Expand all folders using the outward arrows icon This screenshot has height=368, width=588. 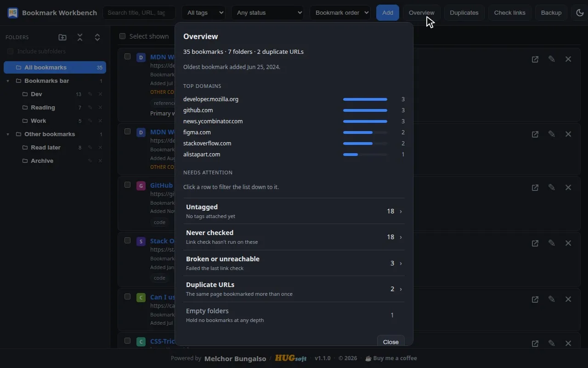[97, 37]
